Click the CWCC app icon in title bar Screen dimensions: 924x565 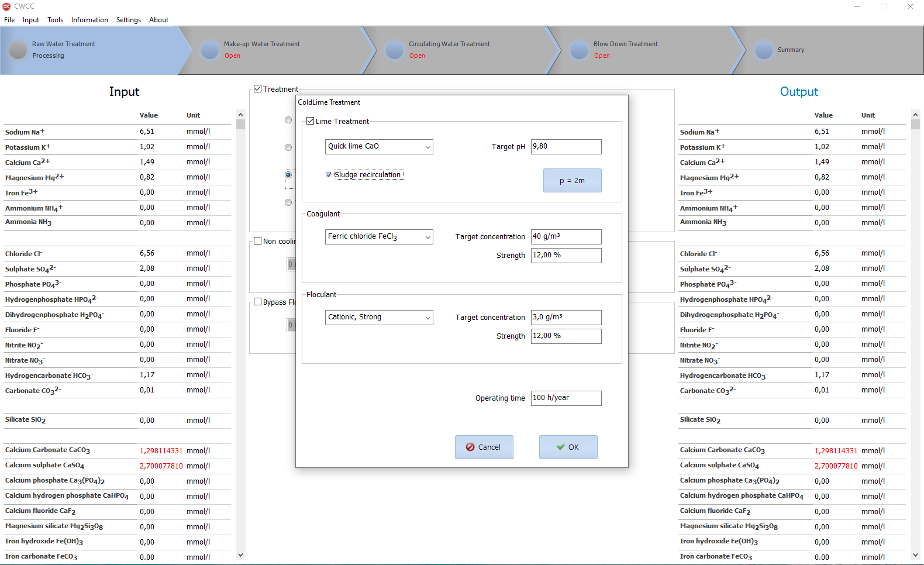pyautogui.click(x=7, y=6)
